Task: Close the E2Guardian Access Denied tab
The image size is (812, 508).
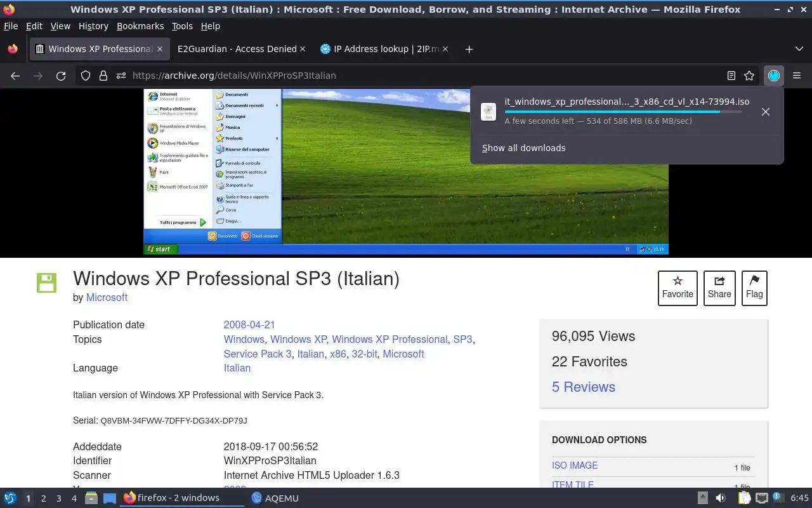Action: 303,49
